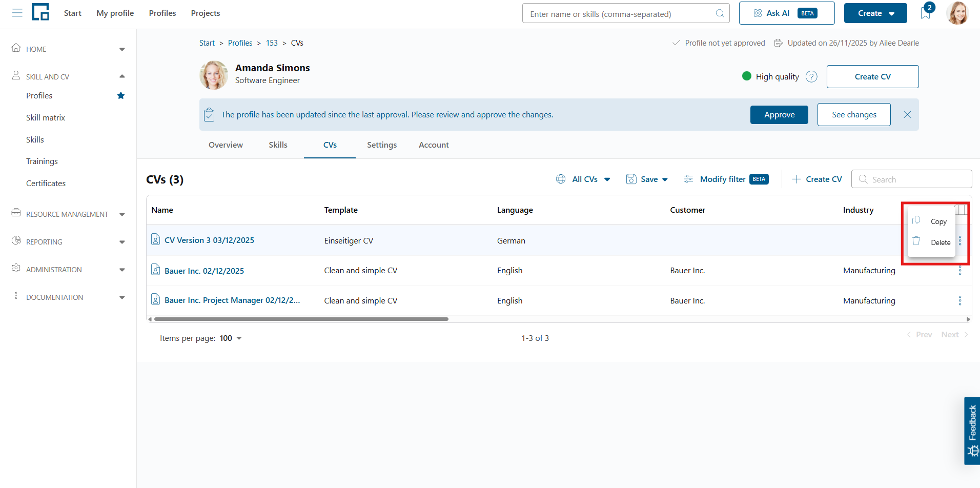This screenshot has width=980, height=488.
Task: Toggle the Profiles favorite star
Action: pos(121,95)
